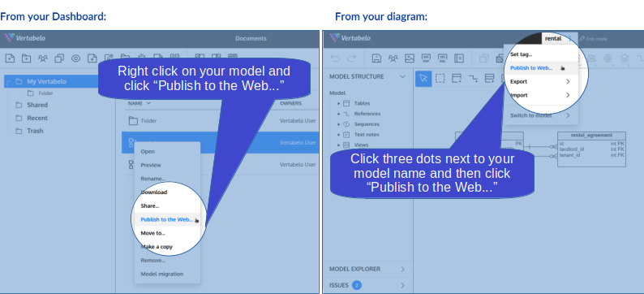Screen dimensions: 644x294
Task: Click the New document icon in Dashboard toolbar
Action: 10,58
